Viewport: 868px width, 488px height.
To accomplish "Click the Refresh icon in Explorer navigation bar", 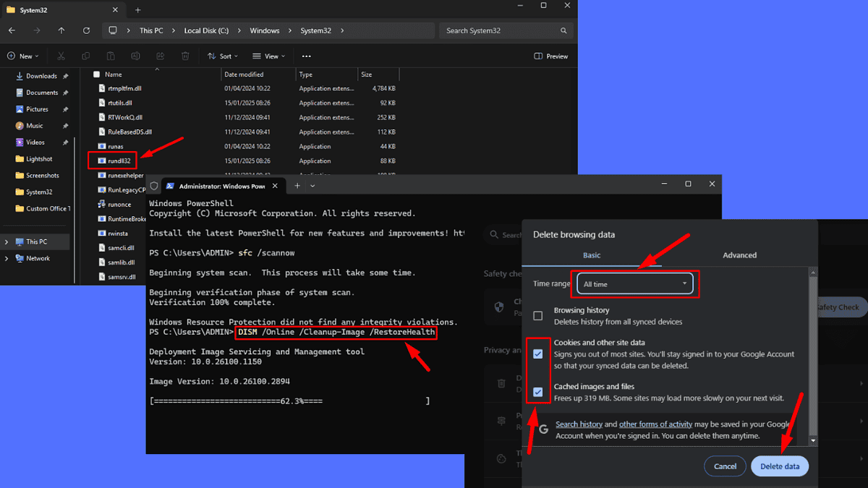I will (86, 30).
